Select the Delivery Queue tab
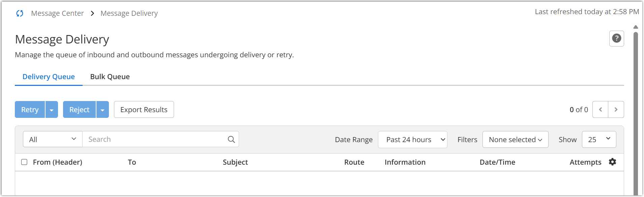Screen dimensions: 644x197 [48, 76]
